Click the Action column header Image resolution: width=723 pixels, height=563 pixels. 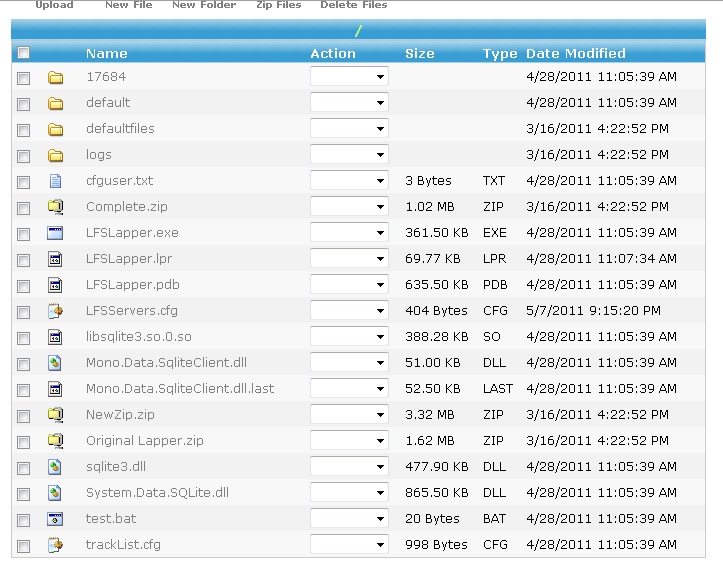click(333, 53)
